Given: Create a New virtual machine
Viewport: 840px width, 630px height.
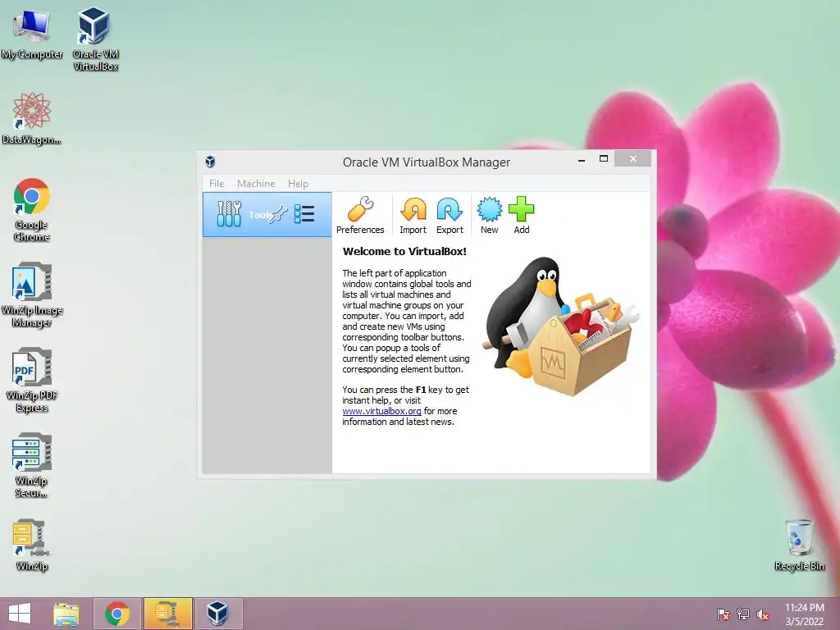Looking at the screenshot, I should [x=490, y=216].
